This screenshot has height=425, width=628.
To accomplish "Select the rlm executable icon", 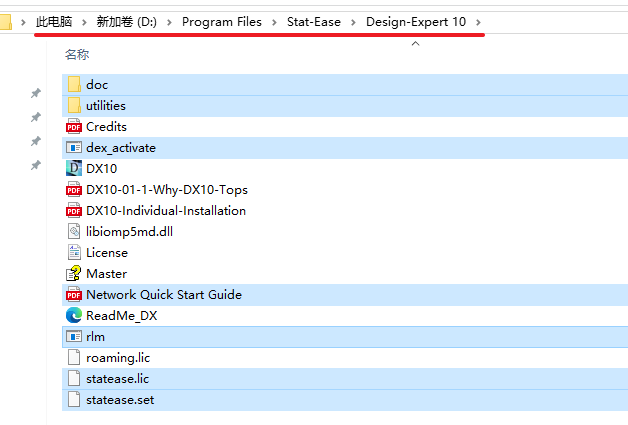I will click(x=73, y=337).
